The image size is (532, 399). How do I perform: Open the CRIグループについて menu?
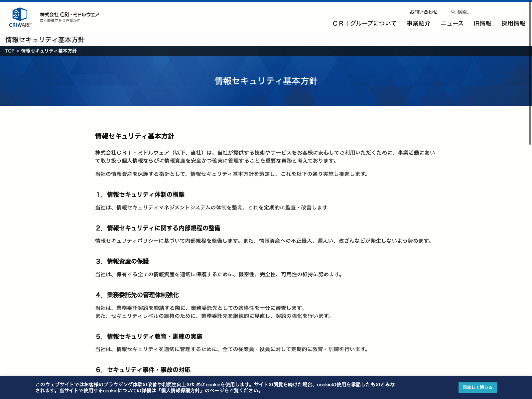pos(364,24)
